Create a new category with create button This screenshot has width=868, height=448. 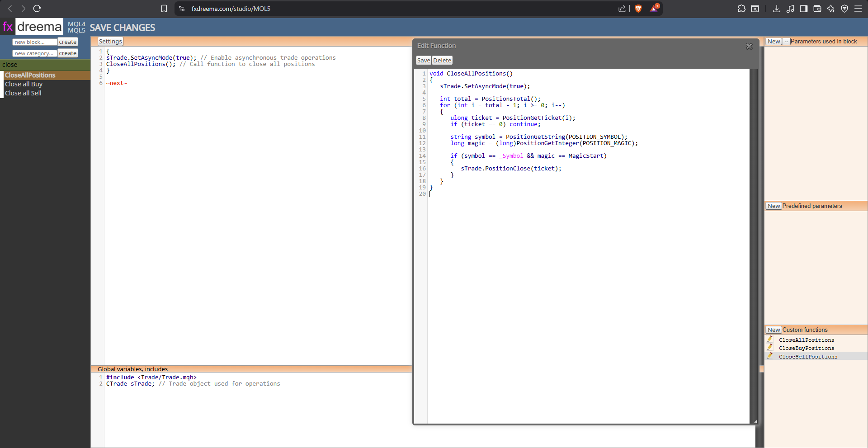[68, 53]
